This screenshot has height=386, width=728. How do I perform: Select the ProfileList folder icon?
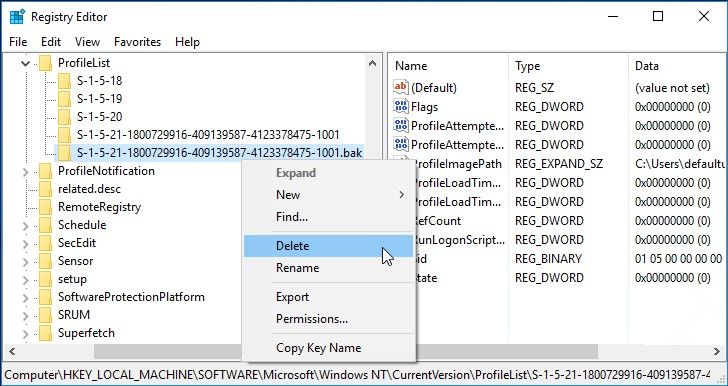pyautogui.click(x=46, y=63)
